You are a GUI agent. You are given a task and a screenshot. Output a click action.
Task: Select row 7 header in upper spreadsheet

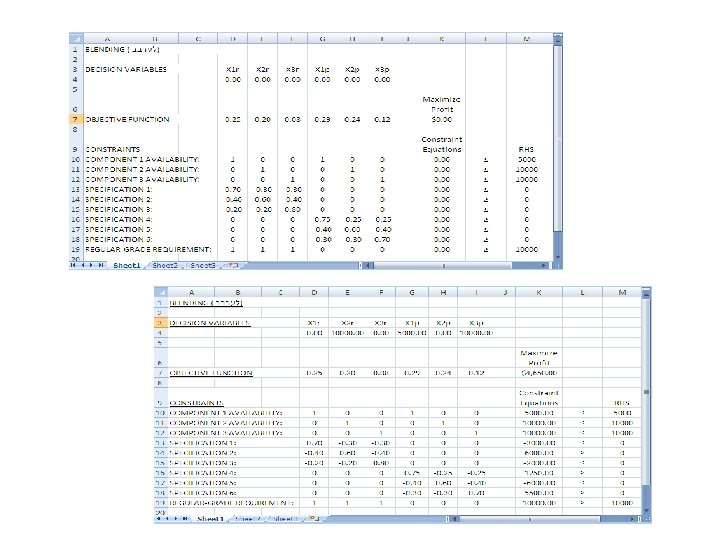point(76,119)
